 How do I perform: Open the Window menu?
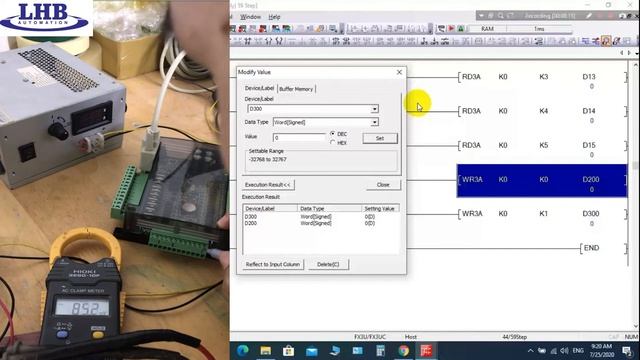point(250,17)
